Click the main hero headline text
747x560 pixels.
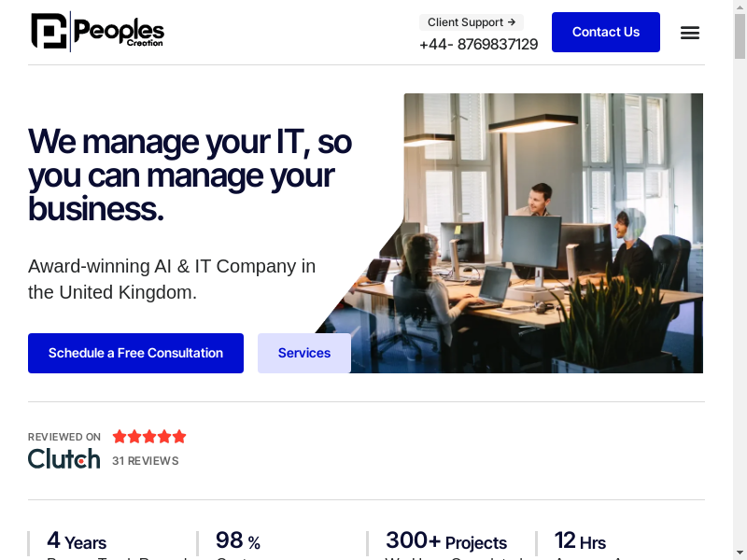[x=190, y=175]
